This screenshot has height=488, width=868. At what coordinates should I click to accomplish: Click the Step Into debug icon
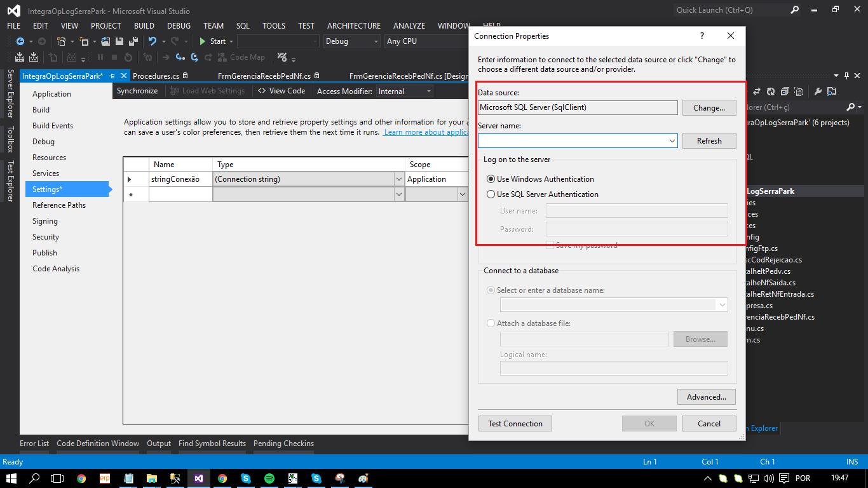[x=180, y=57]
